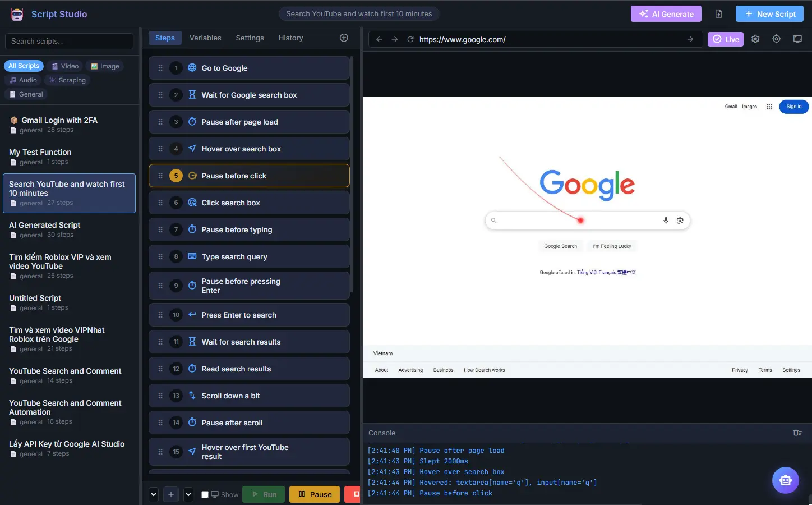Click the timer icon on Pause after page load
Viewport: 812px width, 505px height.
(192, 122)
